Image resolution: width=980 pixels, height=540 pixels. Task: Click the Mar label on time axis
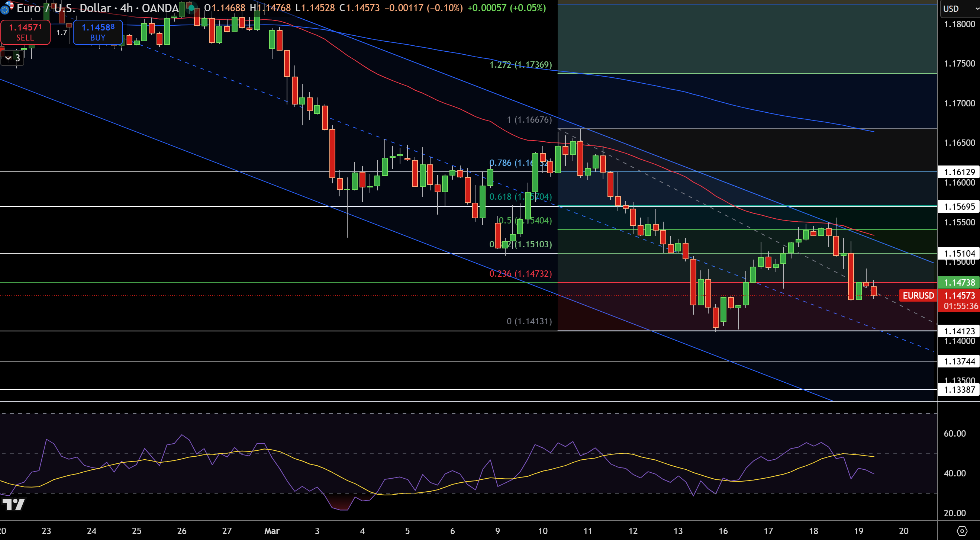tap(272, 531)
